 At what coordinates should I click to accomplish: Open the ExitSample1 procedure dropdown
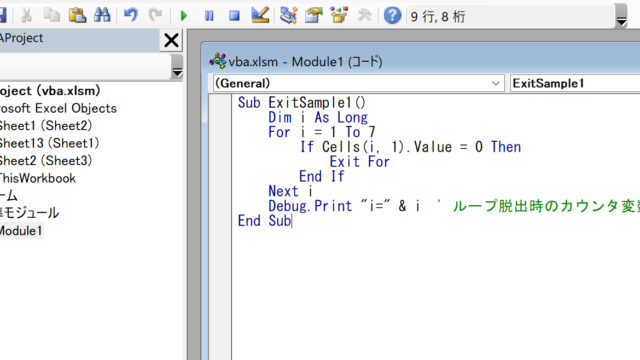575,83
